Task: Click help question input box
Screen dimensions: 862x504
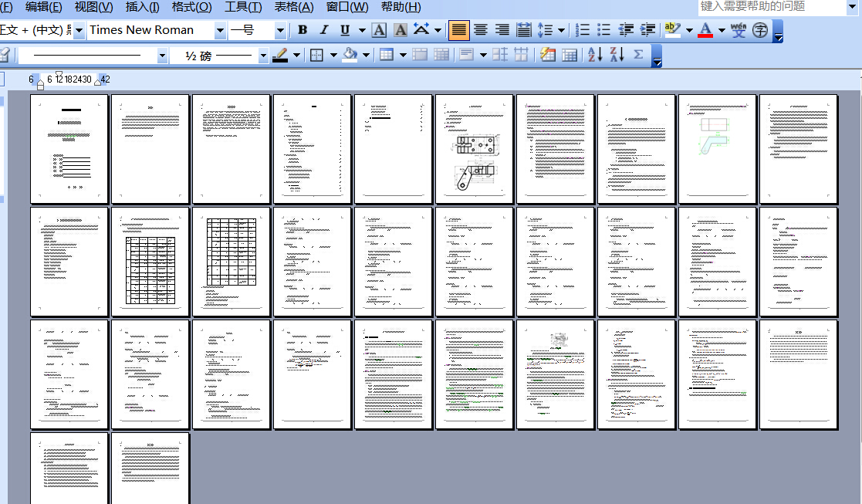Action: 771,7
